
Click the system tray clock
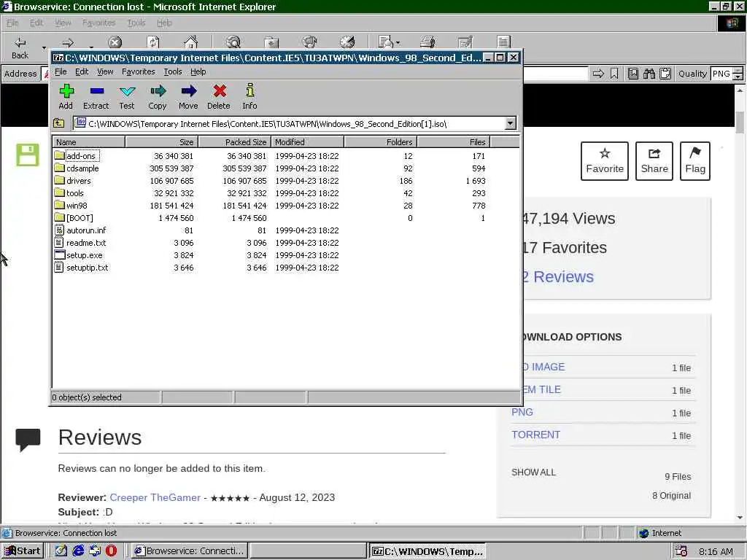716,551
